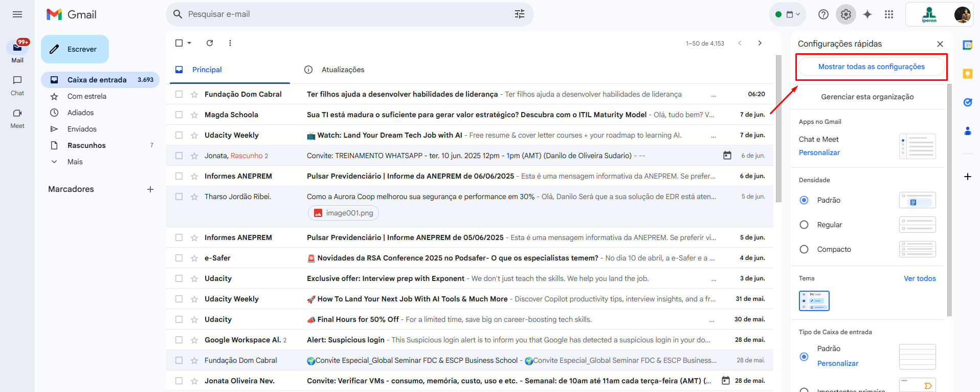Screen dimensions: 980x392
Task: Close the quick settings panel
Action: 940,44
